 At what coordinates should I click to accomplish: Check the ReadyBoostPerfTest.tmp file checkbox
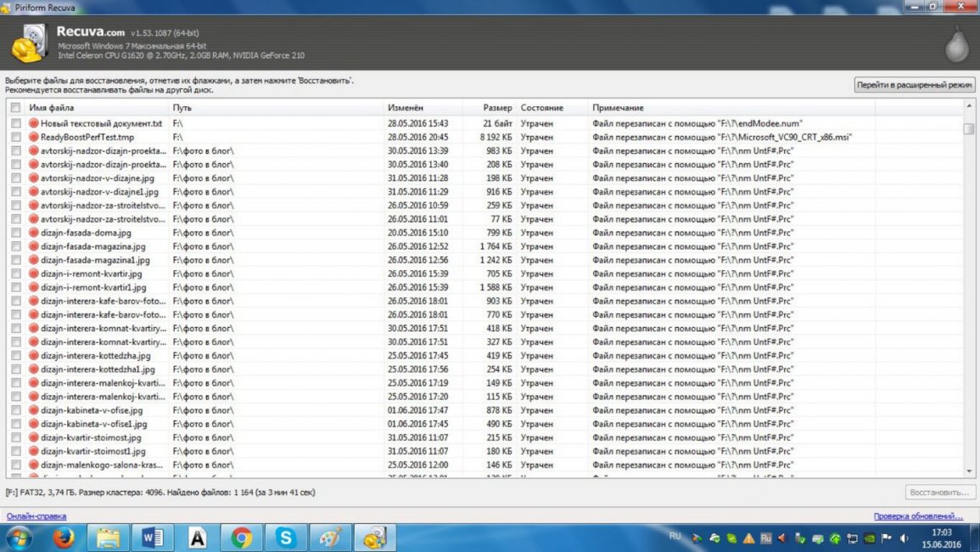coord(15,137)
